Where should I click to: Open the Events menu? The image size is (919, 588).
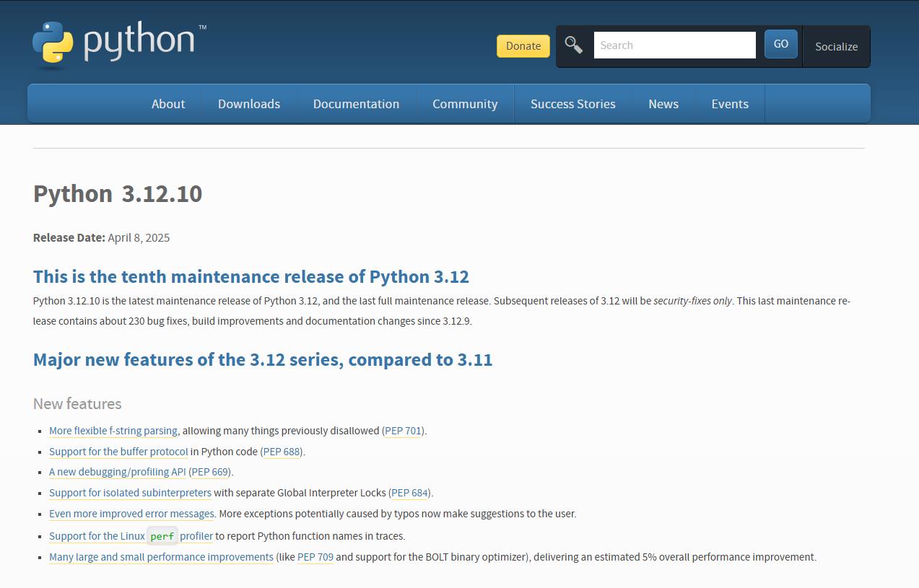point(730,104)
